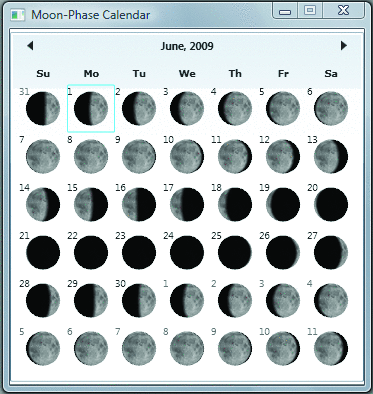Select June 15 moon phase
Image resolution: width=373 pixels, height=394 pixels.
pyautogui.click(x=91, y=204)
